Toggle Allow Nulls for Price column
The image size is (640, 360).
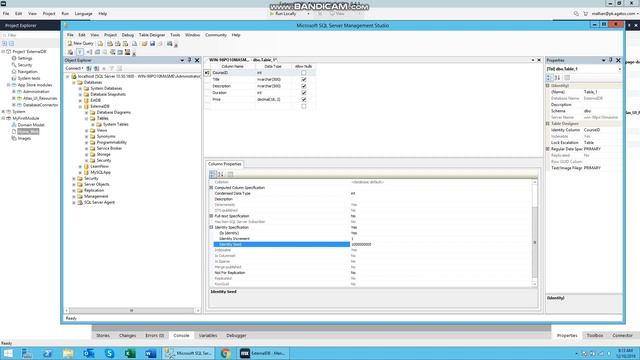pos(304,99)
